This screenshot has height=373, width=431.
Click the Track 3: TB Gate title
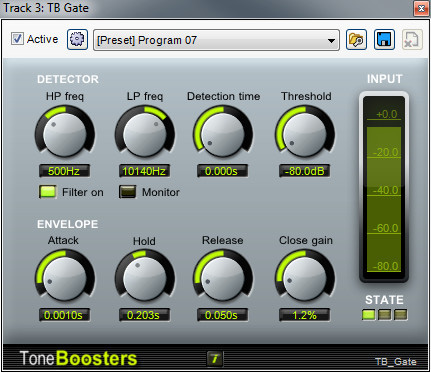(46, 8)
